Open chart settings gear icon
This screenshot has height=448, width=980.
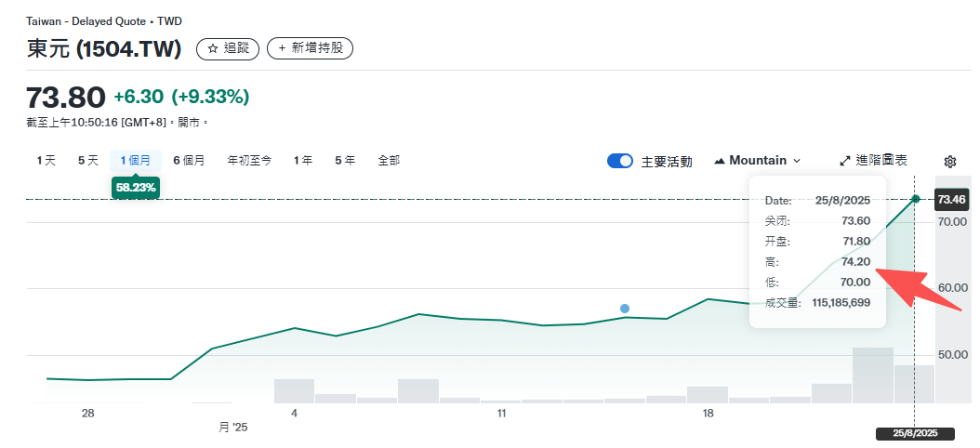click(x=949, y=161)
